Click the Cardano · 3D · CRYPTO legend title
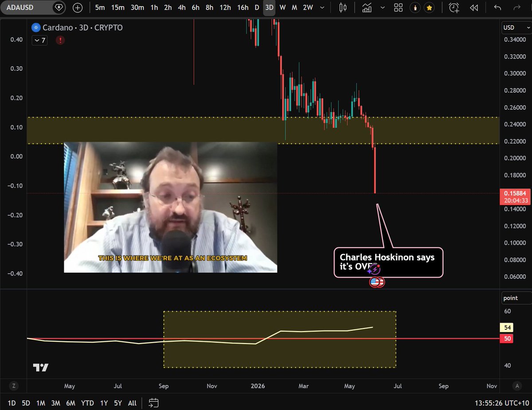The height and width of the screenshot is (410, 532). tap(82, 27)
